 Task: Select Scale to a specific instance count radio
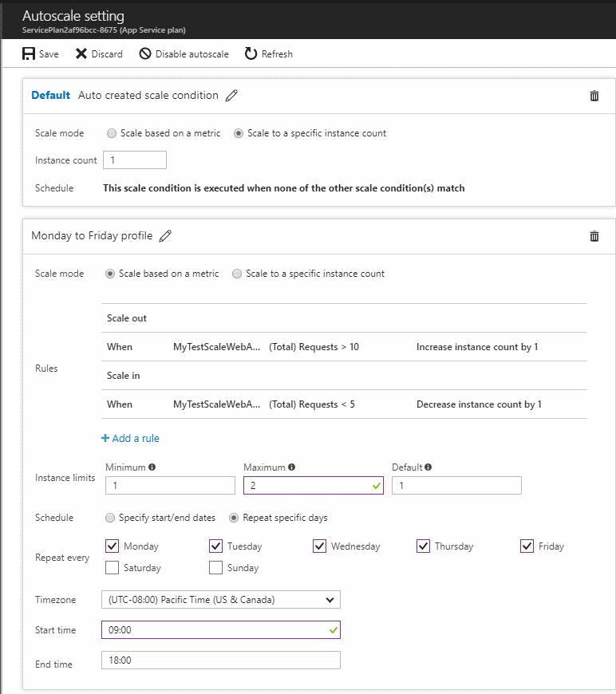237,274
